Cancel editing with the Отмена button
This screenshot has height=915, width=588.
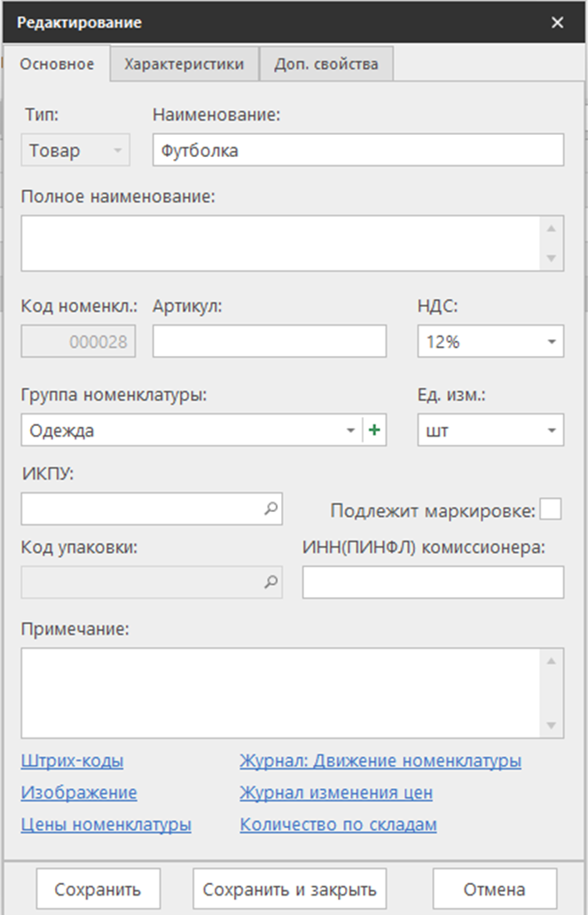tap(495, 889)
